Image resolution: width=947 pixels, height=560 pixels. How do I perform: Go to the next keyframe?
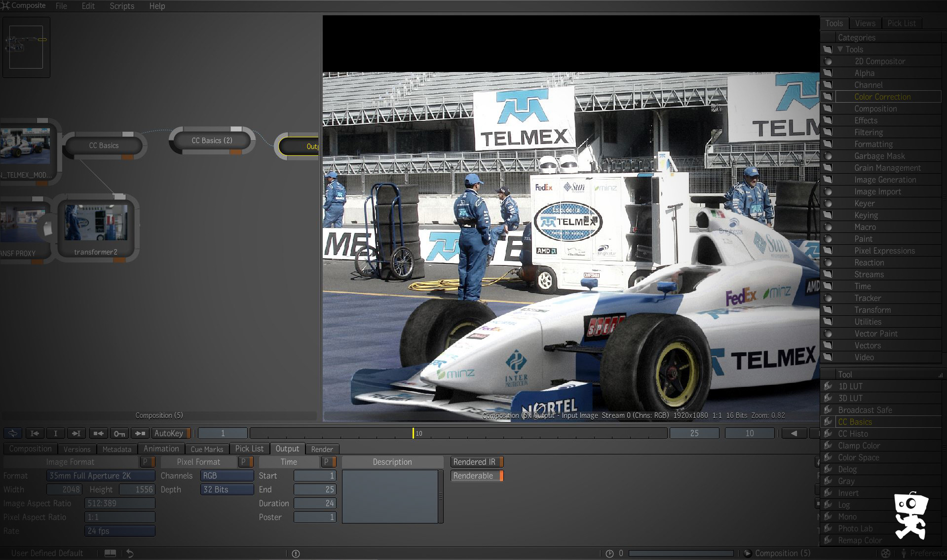(x=140, y=433)
